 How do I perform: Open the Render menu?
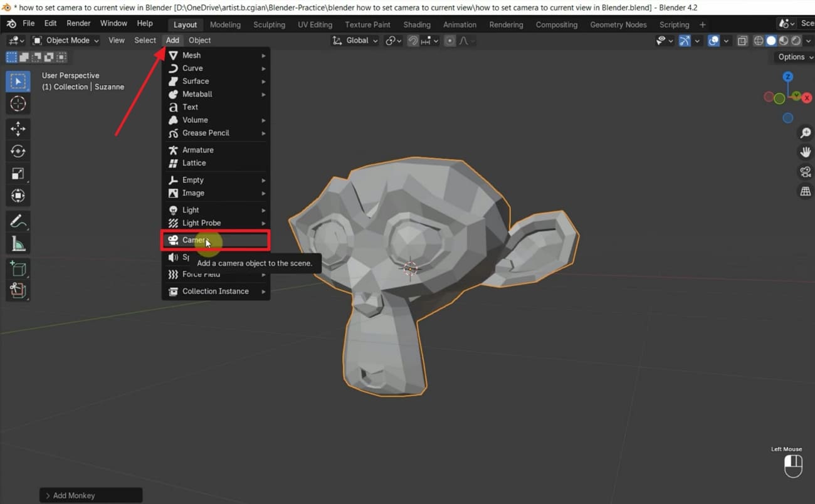point(78,23)
